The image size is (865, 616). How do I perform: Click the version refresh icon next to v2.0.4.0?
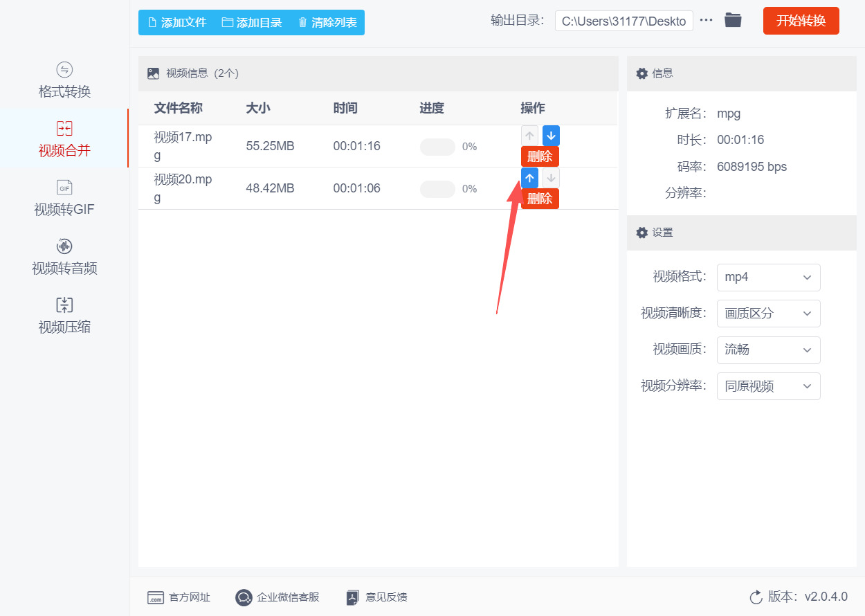point(756,596)
